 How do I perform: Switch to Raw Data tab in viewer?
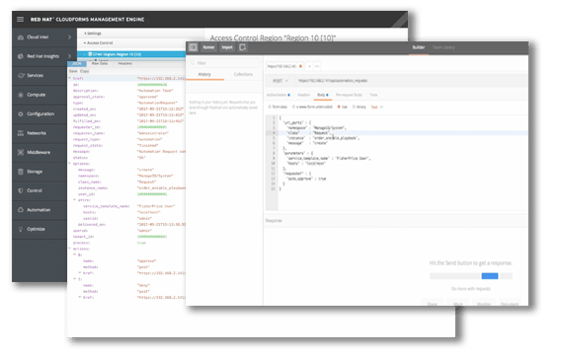point(99,63)
